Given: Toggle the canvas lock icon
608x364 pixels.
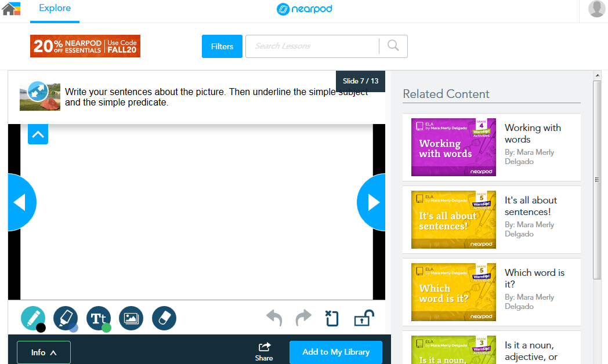Looking at the screenshot, I should pos(364,318).
